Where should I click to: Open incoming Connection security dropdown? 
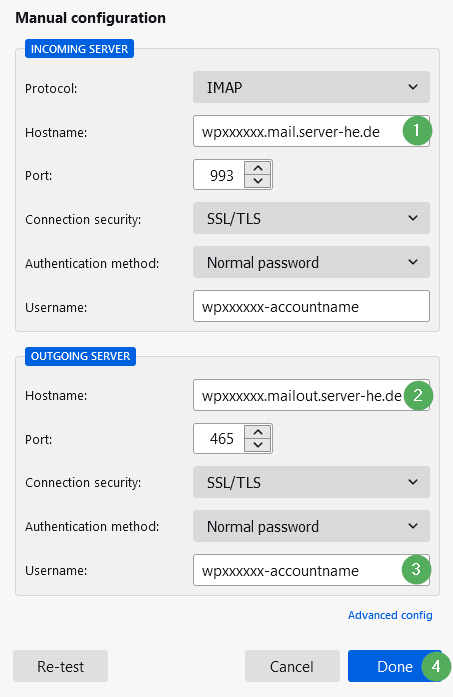click(311, 218)
